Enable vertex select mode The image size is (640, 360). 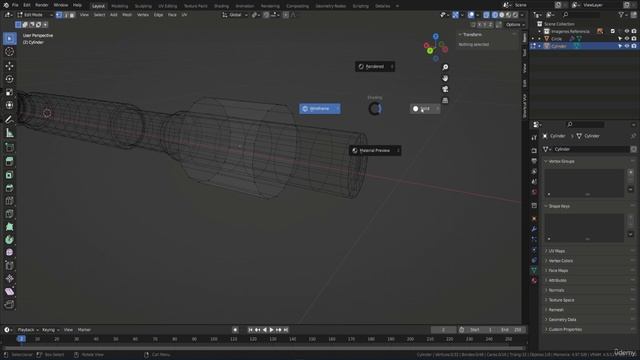[59, 15]
